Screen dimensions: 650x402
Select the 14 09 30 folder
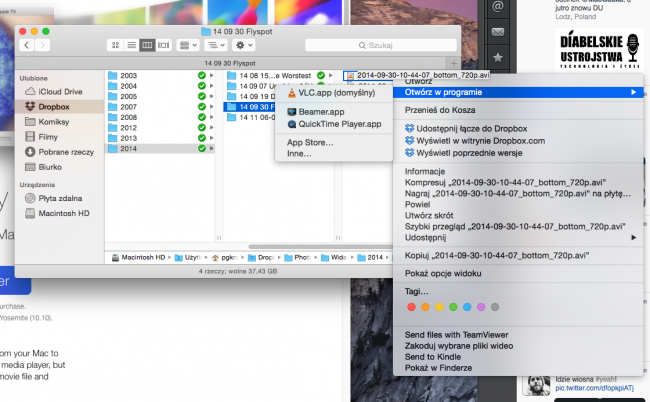pyautogui.click(x=250, y=107)
